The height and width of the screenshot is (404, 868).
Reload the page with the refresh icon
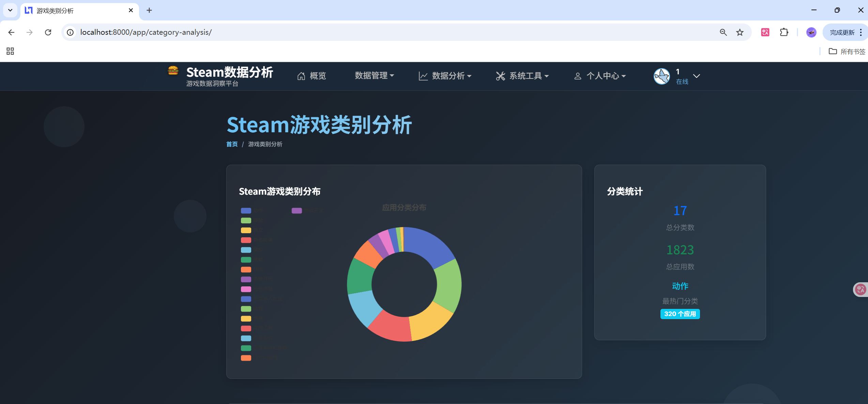[x=48, y=32]
